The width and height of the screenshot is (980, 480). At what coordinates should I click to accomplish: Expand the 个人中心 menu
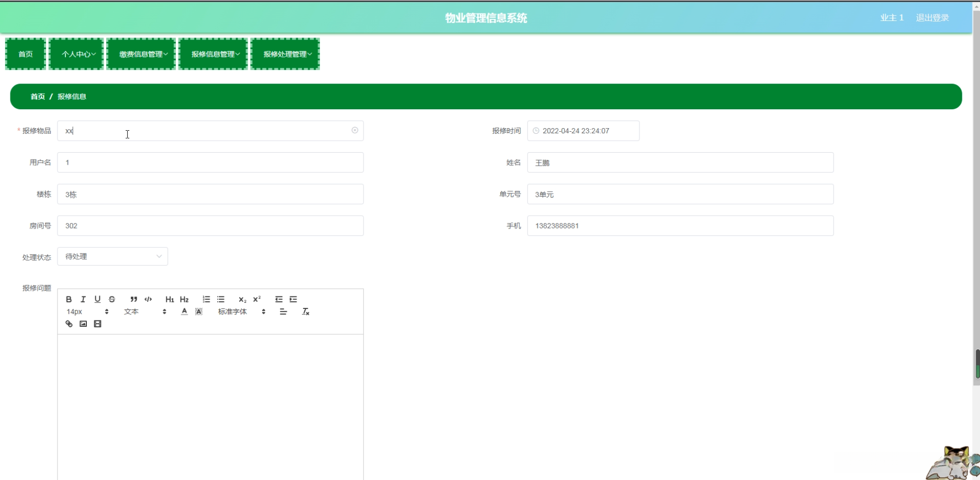tap(76, 54)
